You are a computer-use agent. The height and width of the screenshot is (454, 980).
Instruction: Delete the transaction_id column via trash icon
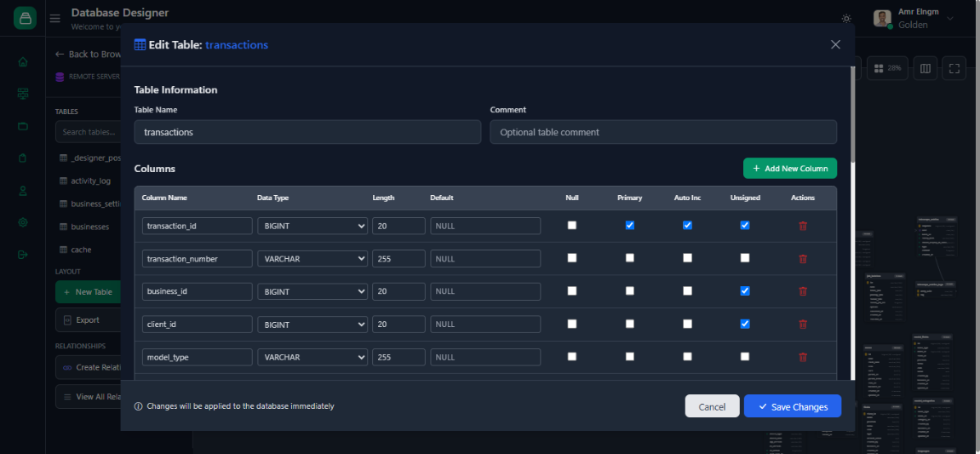(802, 226)
